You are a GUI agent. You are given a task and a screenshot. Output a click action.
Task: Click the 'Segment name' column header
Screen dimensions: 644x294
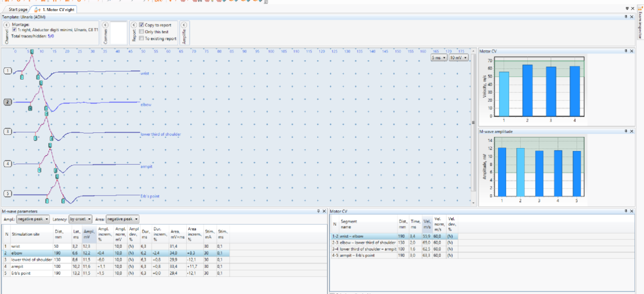pyautogui.click(x=368, y=224)
